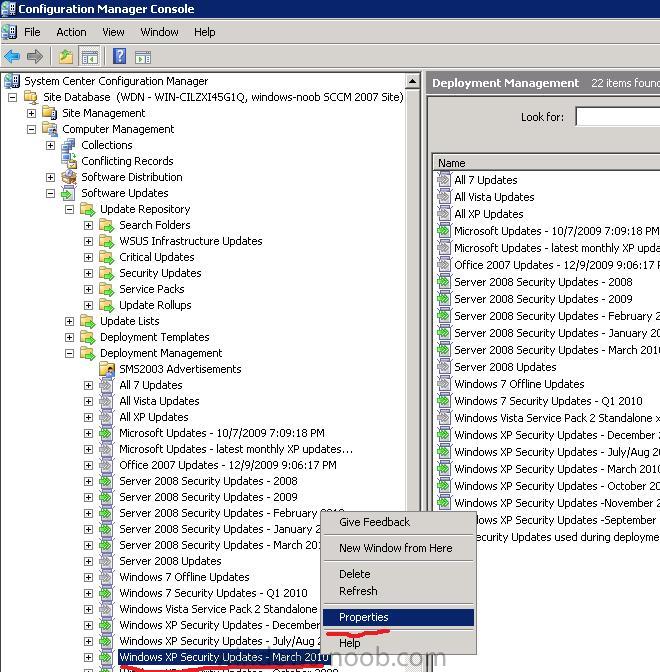Click the Update Repository folder icon
This screenshot has height=672, width=660.
87,210
